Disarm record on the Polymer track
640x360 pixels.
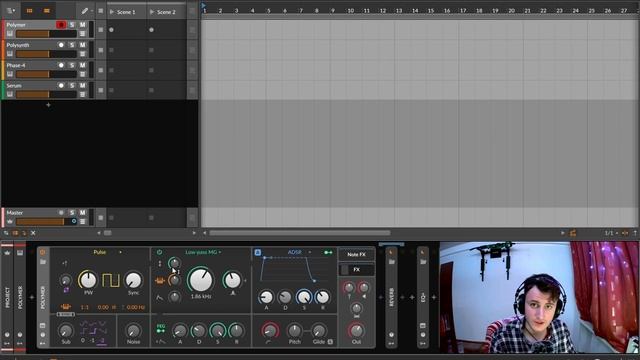point(61,25)
